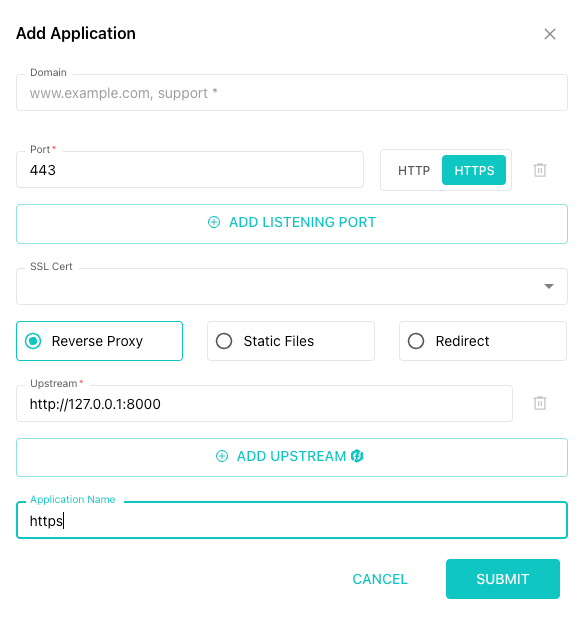Submit the new application form

(x=503, y=579)
